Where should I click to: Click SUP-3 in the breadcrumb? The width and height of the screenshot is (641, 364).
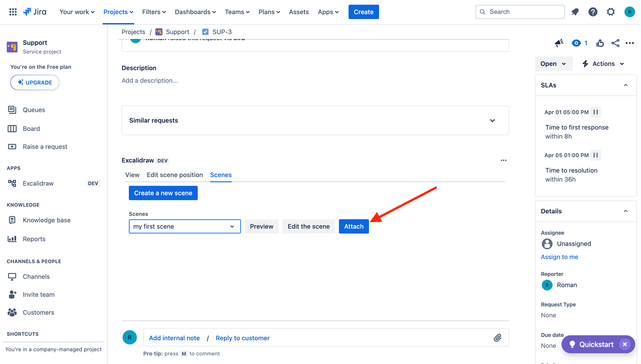(x=222, y=32)
